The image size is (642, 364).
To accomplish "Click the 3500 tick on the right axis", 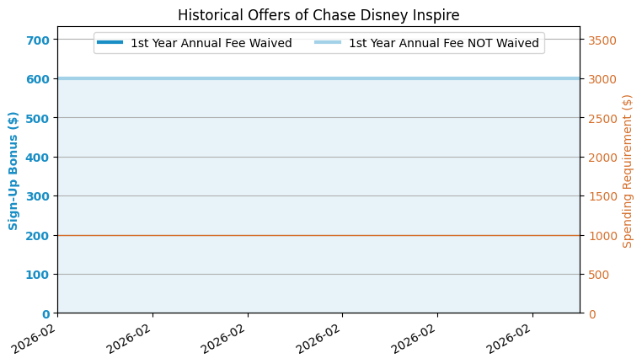I will pyautogui.click(x=602, y=40).
